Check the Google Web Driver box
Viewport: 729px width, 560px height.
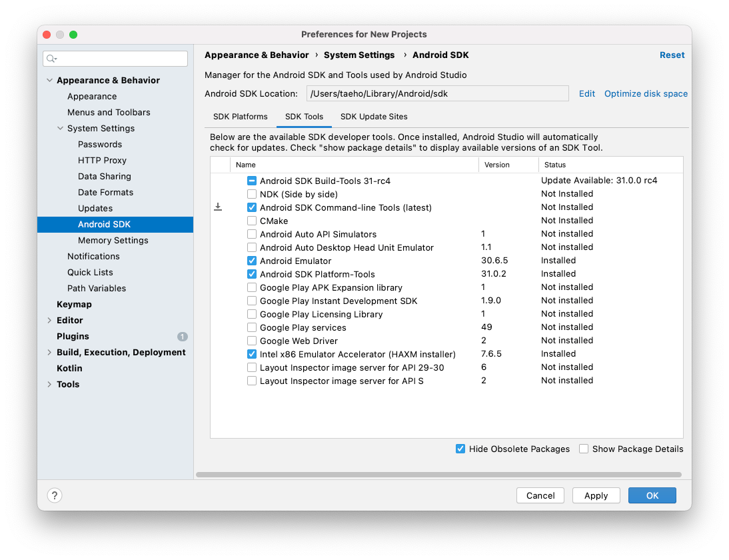[251, 341]
